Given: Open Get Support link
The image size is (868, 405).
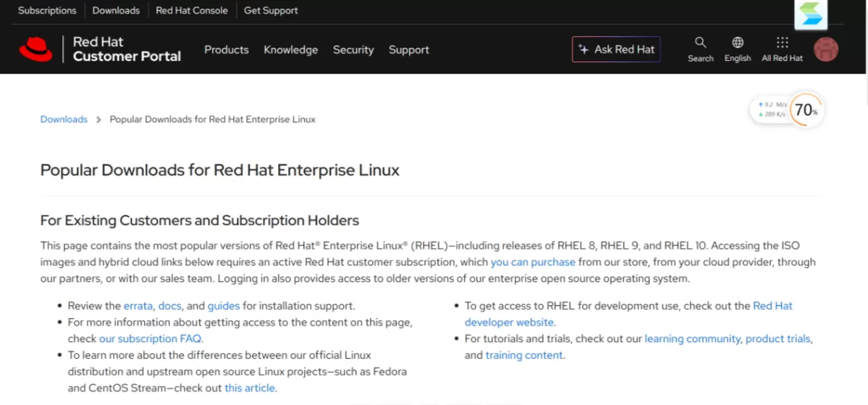Looking at the screenshot, I should [271, 11].
